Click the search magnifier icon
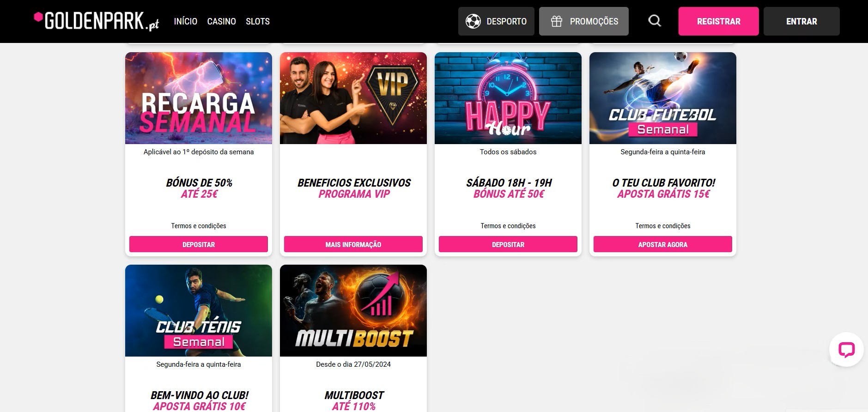Image resolution: width=868 pixels, height=412 pixels. pyautogui.click(x=655, y=21)
